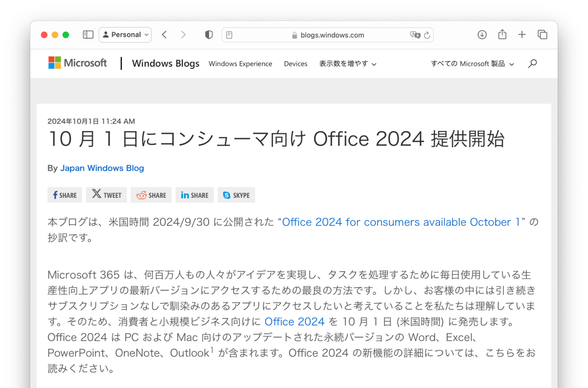The image size is (588, 388).
Task: Open the privacy report shield icon
Action: 209,35
